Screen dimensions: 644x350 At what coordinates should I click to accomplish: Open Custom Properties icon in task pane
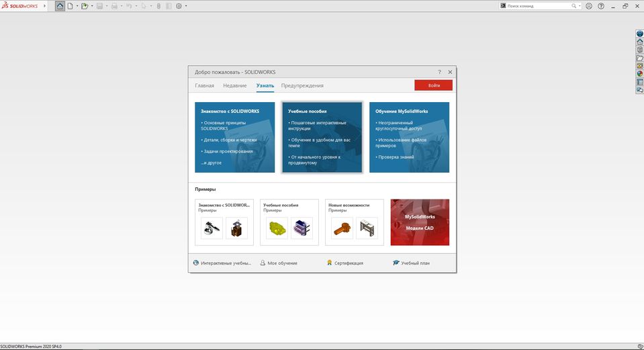pyautogui.click(x=639, y=82)
